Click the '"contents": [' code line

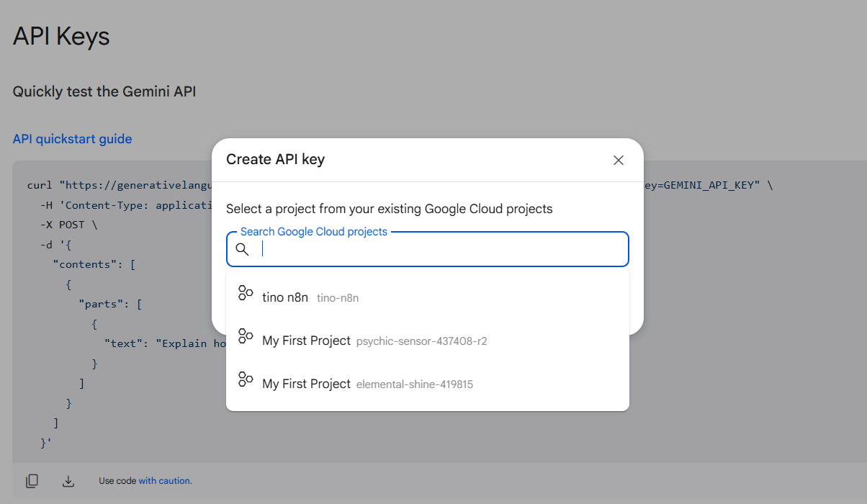(94, 264)
